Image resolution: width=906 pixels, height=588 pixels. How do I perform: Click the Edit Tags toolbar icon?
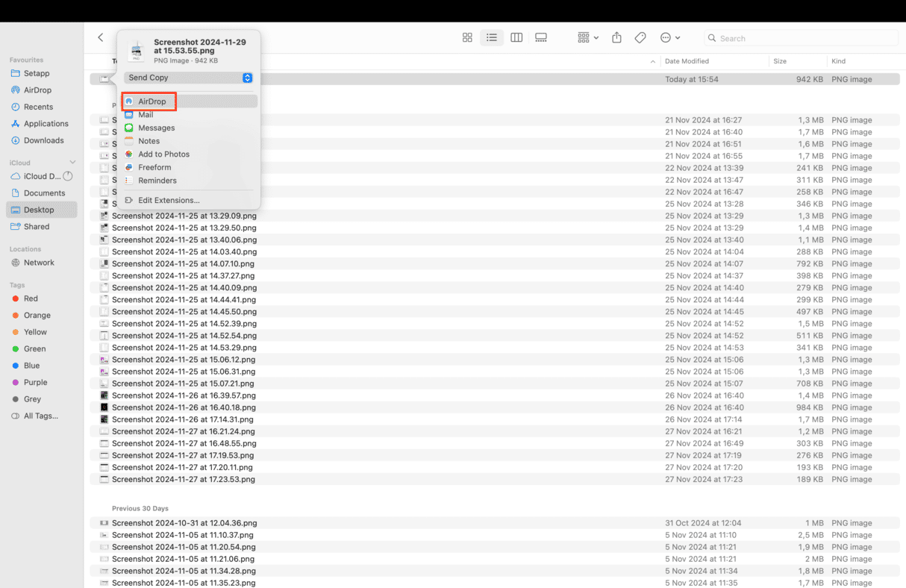(x=640, y=37)
